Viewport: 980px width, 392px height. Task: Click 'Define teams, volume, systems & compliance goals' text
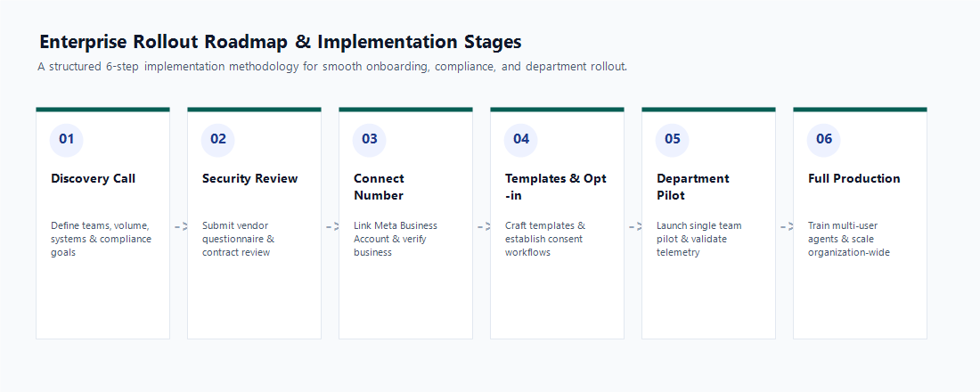tap(102, 239)
